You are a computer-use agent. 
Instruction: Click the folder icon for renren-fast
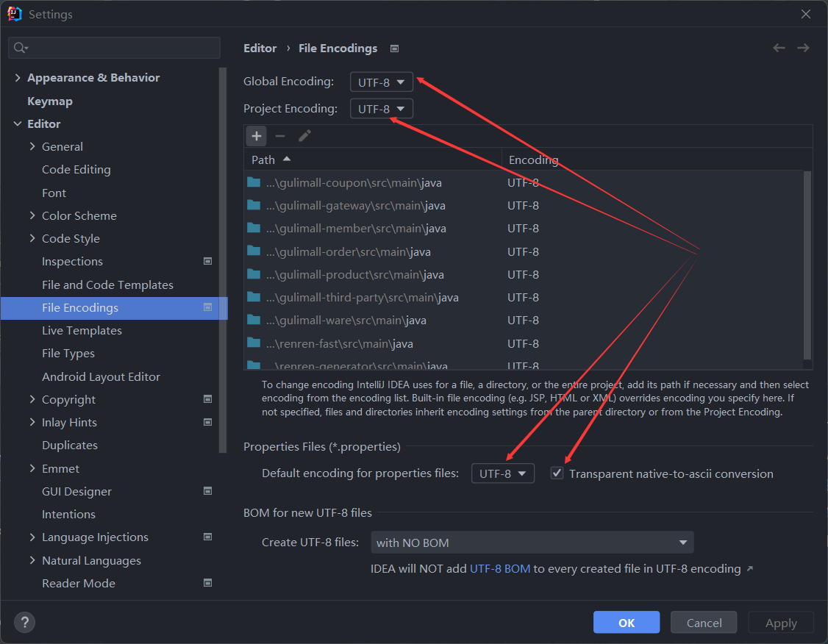click(254, 343)
